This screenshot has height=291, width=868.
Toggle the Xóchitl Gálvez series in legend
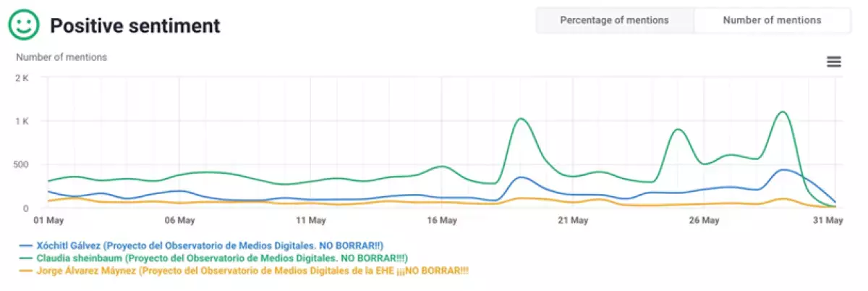click(x=210, y=245)
